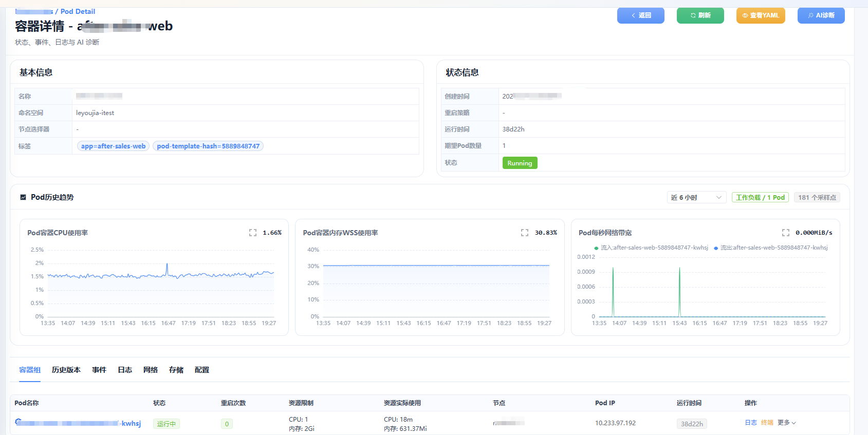The image size is (868, 435).
Task: Open the 日志 link in the pod row
Action: (x=751, y=423)
